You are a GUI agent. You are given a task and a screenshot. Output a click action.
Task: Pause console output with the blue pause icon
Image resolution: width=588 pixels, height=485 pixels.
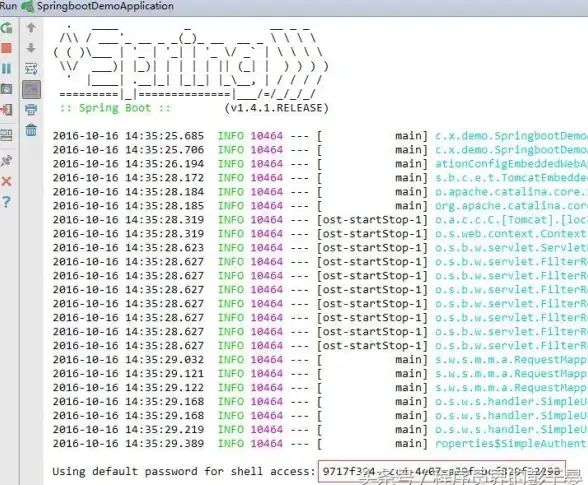pyautogui.click(x=6, y=69)
